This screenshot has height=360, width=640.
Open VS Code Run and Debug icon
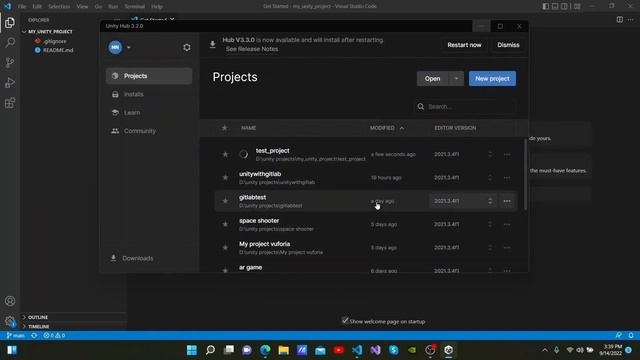(x=10, y=82)
